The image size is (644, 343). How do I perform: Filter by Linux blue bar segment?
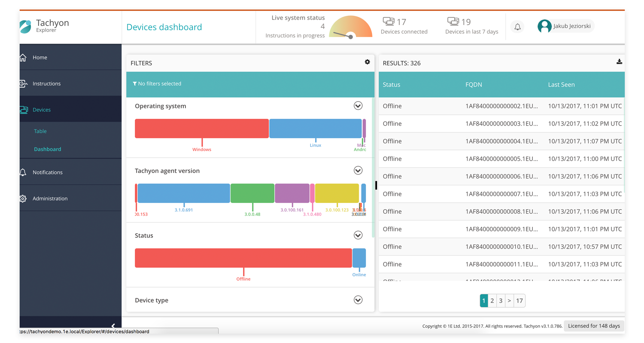[316, 129]
